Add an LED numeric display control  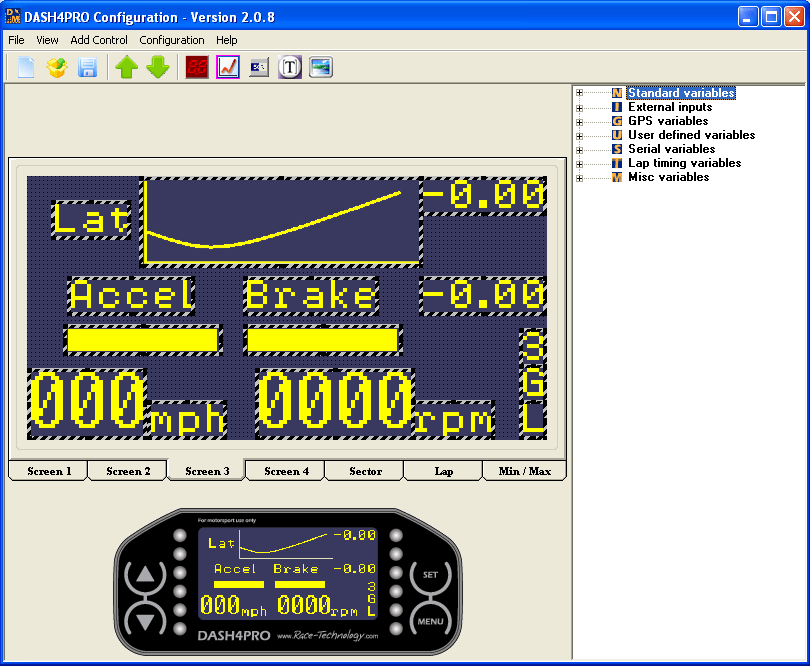pyautogui.click(x=197, y=67)
